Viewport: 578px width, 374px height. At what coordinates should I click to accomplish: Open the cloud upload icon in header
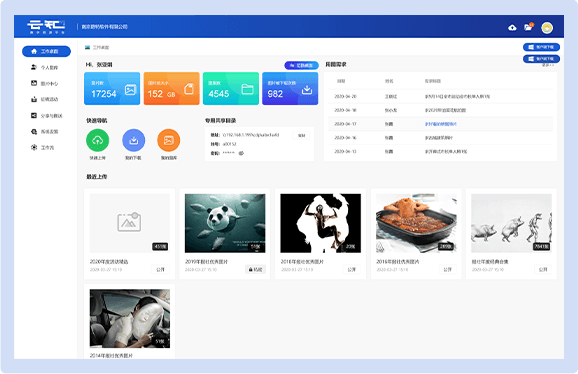pos(512,28)
